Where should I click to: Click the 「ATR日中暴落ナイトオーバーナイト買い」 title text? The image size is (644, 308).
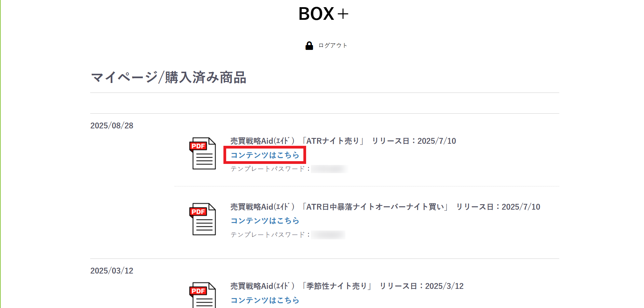coord(374,207)
